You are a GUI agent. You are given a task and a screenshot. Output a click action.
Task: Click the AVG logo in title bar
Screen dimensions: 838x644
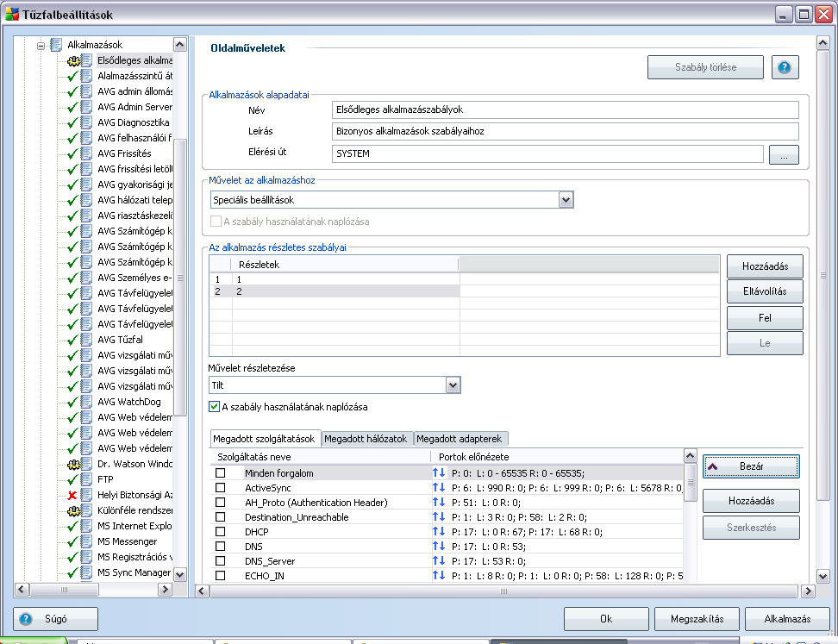(x=12, y=14)
